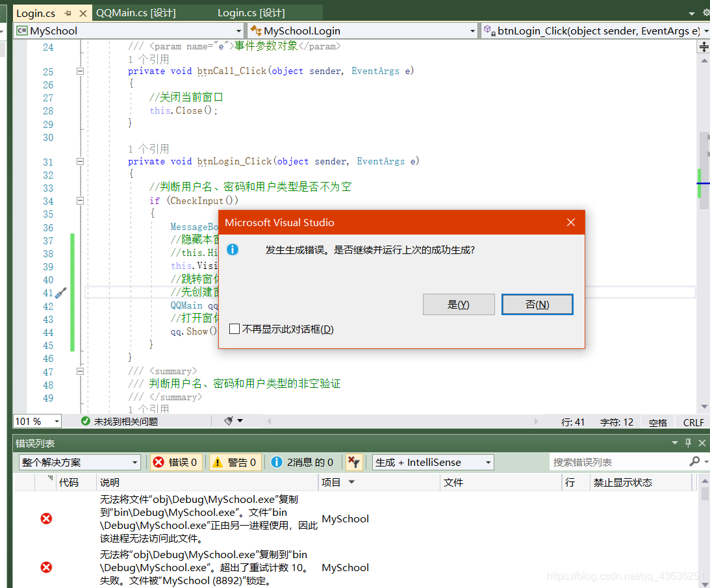Click the 否(N) button in dialog
Image resolution: width=710 pixels, height=588 pixels.
(537, 305)
